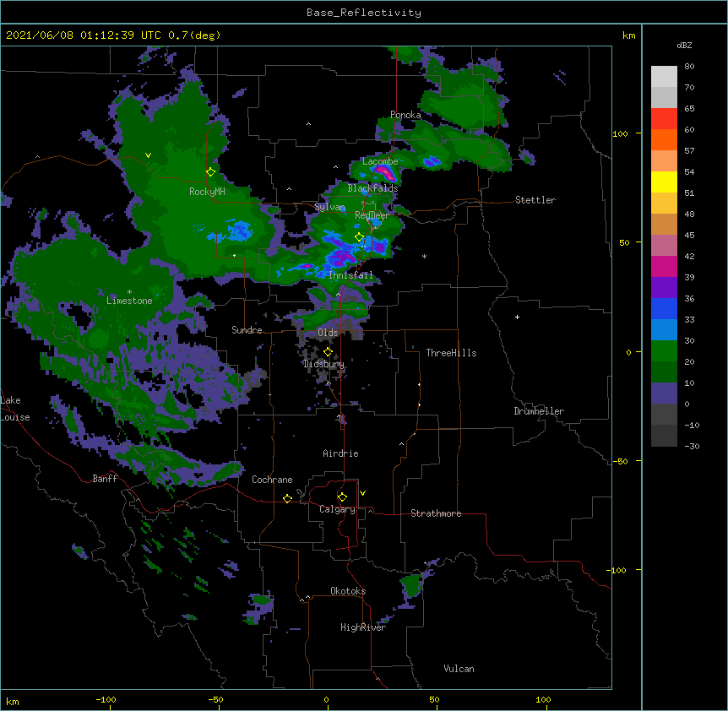Click the yellow diamond marker near RockyMH
This screenshot has width=728, height=711.
click(x=210, y=172)
